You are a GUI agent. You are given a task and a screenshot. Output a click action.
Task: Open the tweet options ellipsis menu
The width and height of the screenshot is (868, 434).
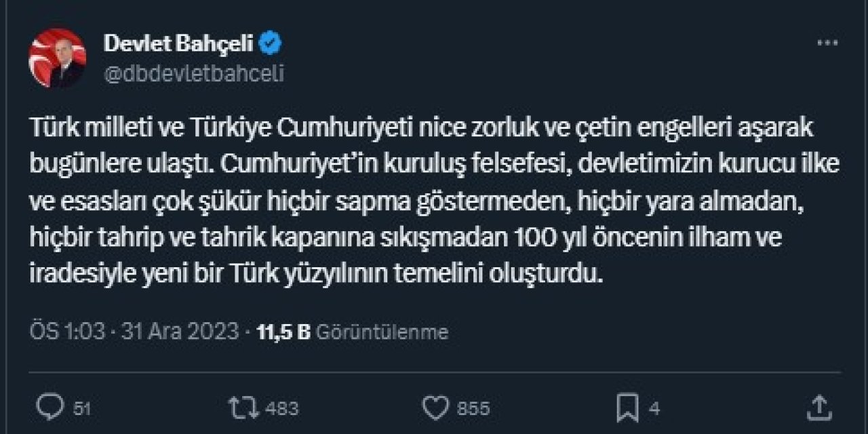tap(825, 42)
